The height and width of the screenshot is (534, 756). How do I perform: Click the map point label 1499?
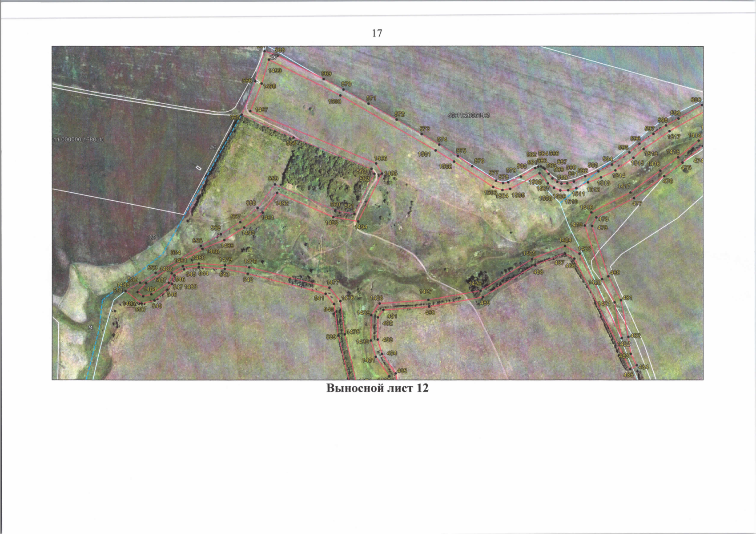[x=275, y=71]
